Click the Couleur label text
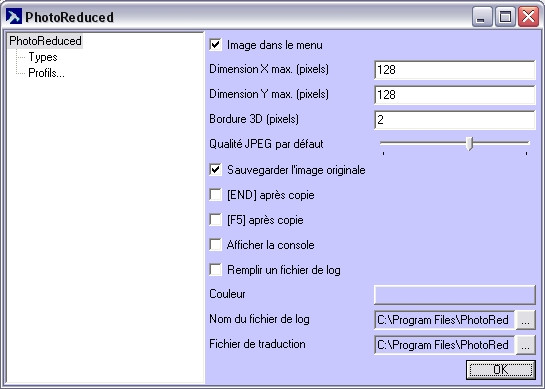The image size is (545, 389). pyautogui.click(x=227, y=294)
